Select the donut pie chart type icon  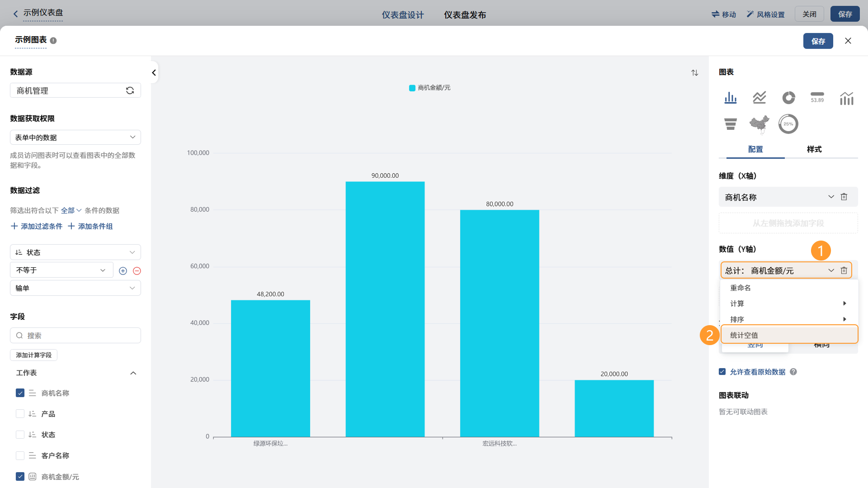(x=788, y=98)
